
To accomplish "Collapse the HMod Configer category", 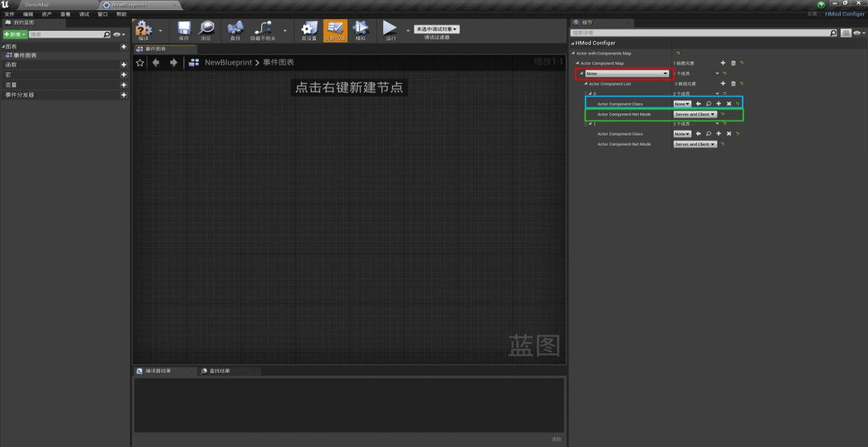I will (x=573, y=43).
